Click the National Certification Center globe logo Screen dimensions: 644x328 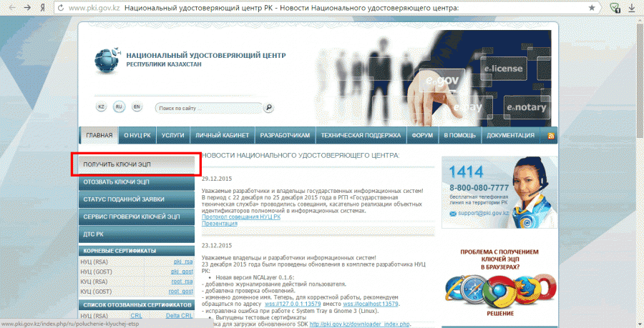(108, 59)
